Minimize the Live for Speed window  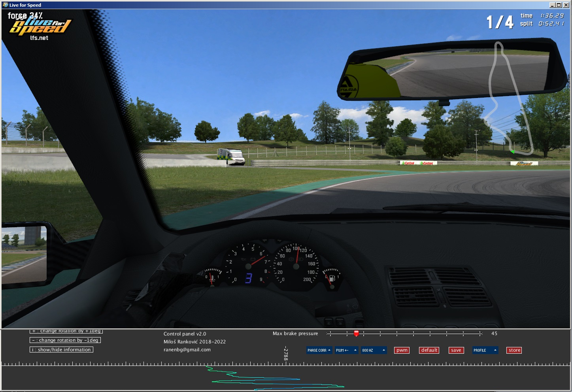click(x=552, y=5)
